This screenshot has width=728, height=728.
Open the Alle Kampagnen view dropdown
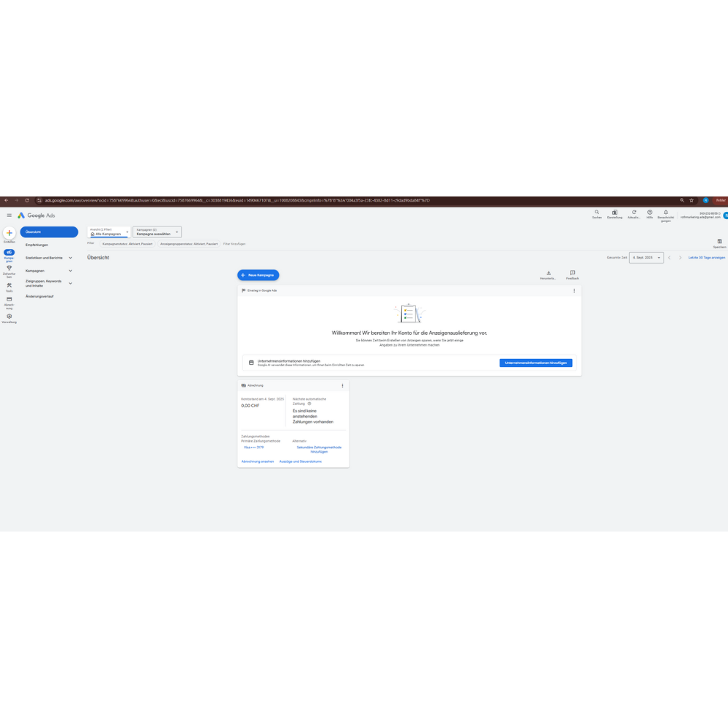(108, 232)
